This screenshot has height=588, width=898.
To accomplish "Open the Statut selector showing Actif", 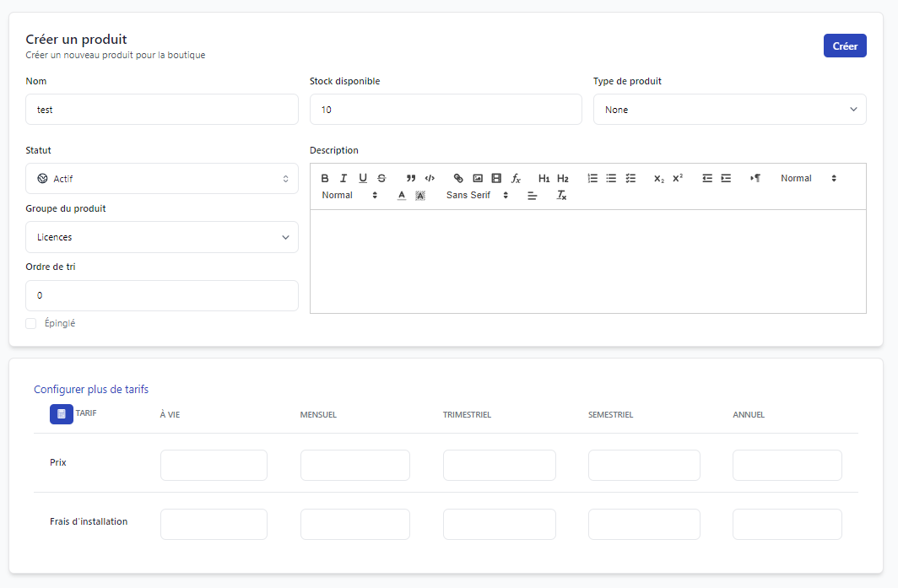I will pos(162,179).
